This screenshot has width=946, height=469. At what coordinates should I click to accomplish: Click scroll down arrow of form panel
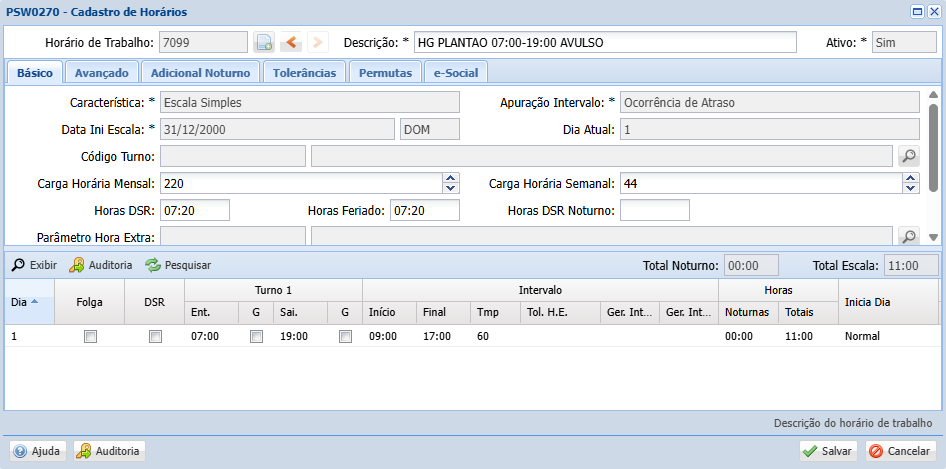coord(933,237)
